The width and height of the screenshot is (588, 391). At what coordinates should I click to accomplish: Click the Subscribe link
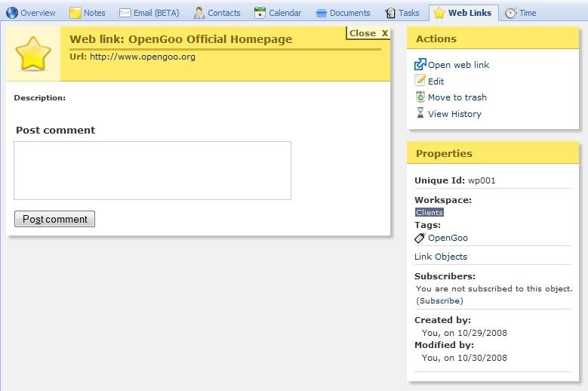tap(441, 300)
